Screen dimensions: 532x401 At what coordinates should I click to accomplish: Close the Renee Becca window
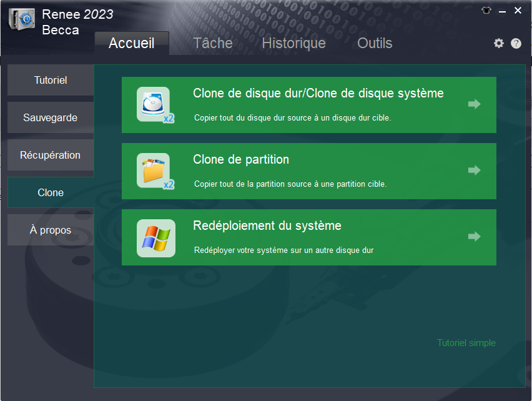(518, 11)
